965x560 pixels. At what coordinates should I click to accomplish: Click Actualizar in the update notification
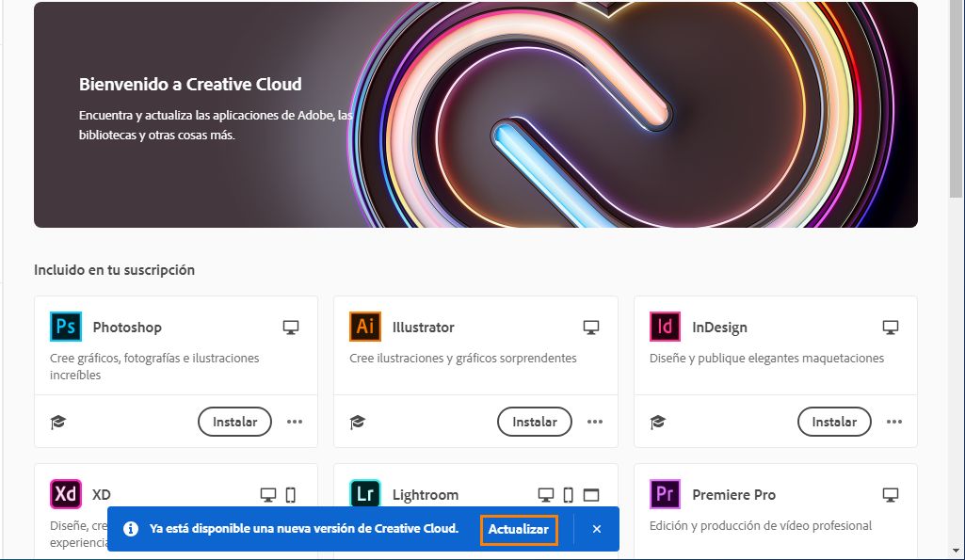click(519, 529)
